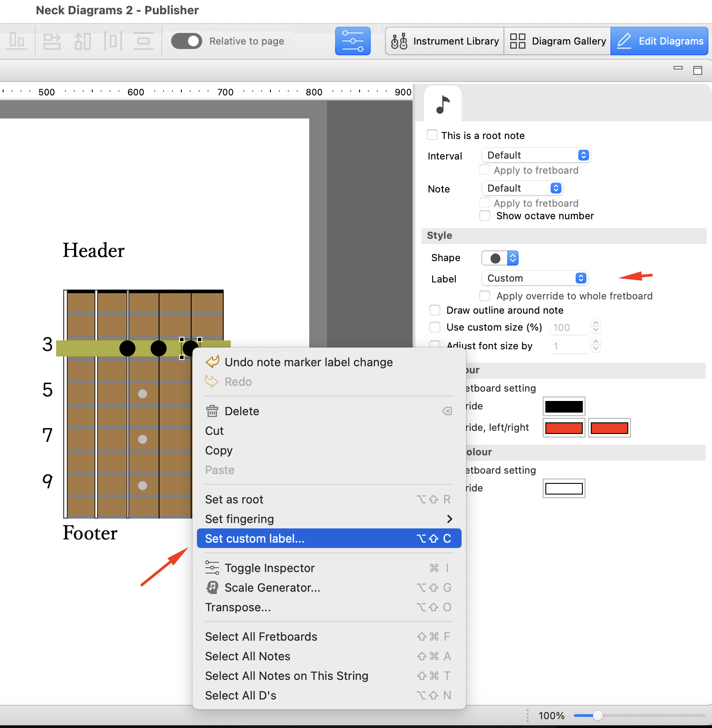712x728 pixels.
Task: Choose Set custom label menu item
Action: (329, 538)
